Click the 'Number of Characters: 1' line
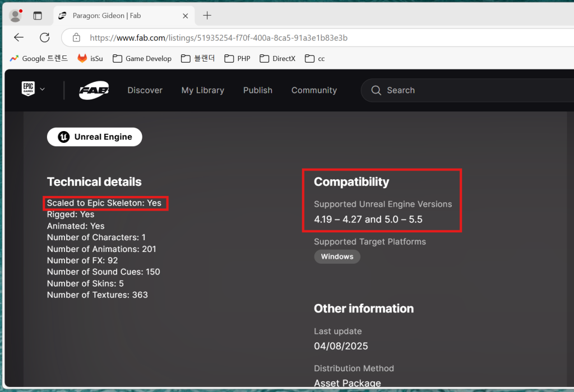Screen dimensions: 574x392 96,237
